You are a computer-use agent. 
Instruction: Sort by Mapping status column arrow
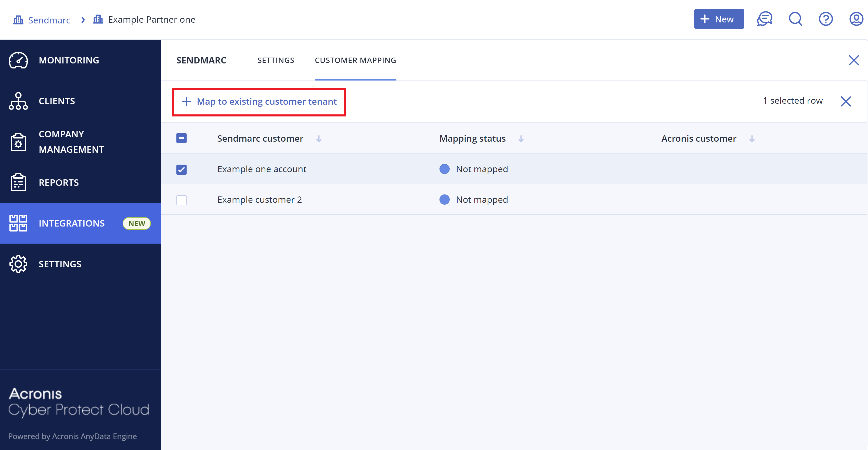coord(521,139)
